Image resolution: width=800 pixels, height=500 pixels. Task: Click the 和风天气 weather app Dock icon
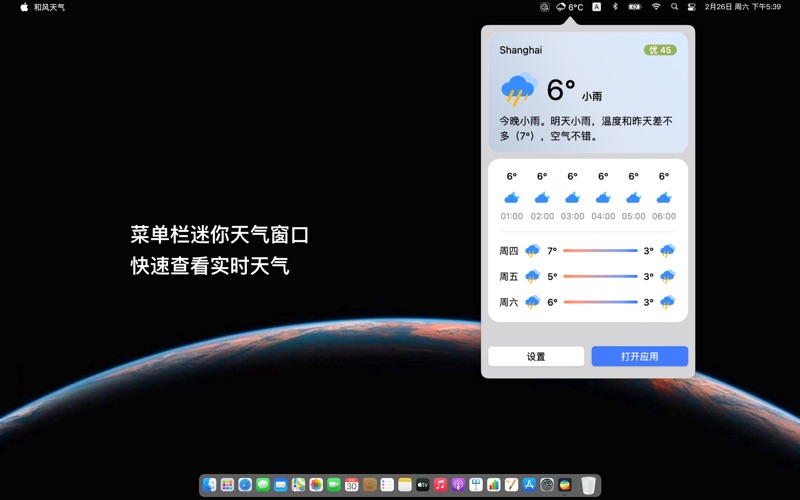565,485
